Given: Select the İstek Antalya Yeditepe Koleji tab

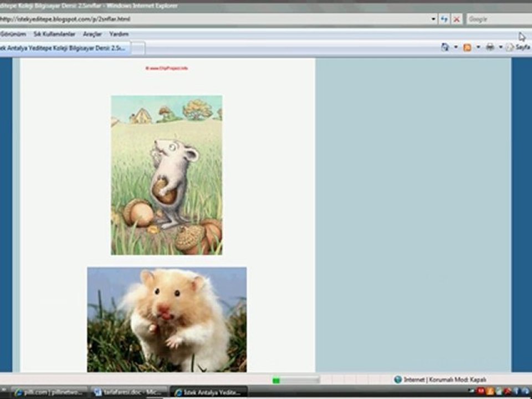Looking at the screenshot, I should pos(64,48).
